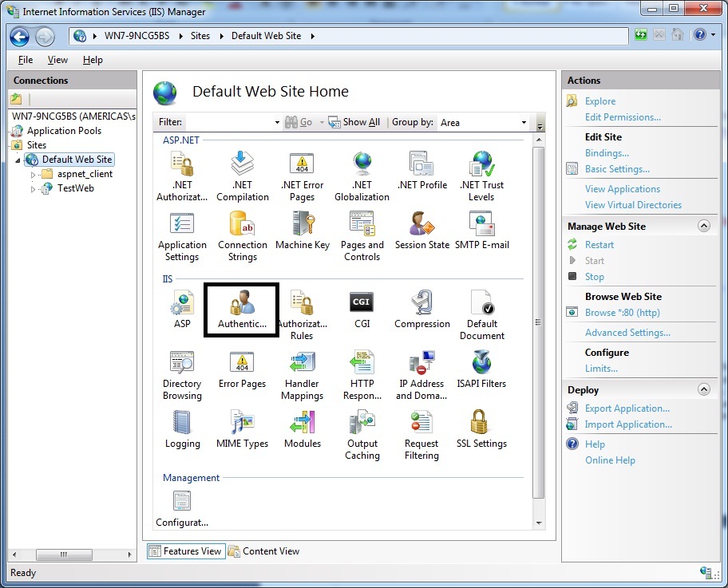Open the Authentication feature icon

click(241, 310)
